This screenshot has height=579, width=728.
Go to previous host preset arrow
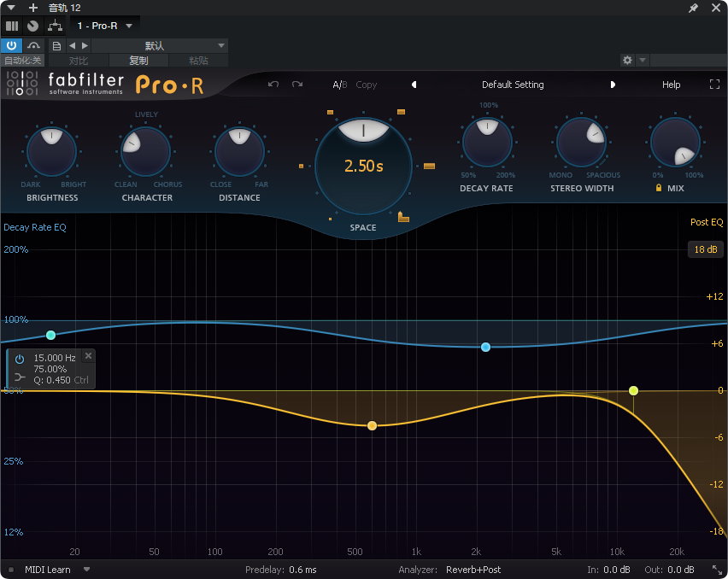[x=72, y=45]
